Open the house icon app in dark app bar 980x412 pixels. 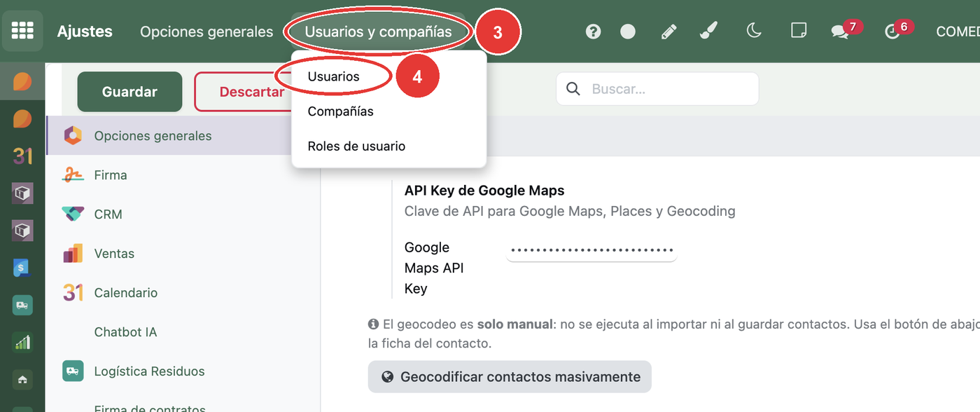click(22, 380)
